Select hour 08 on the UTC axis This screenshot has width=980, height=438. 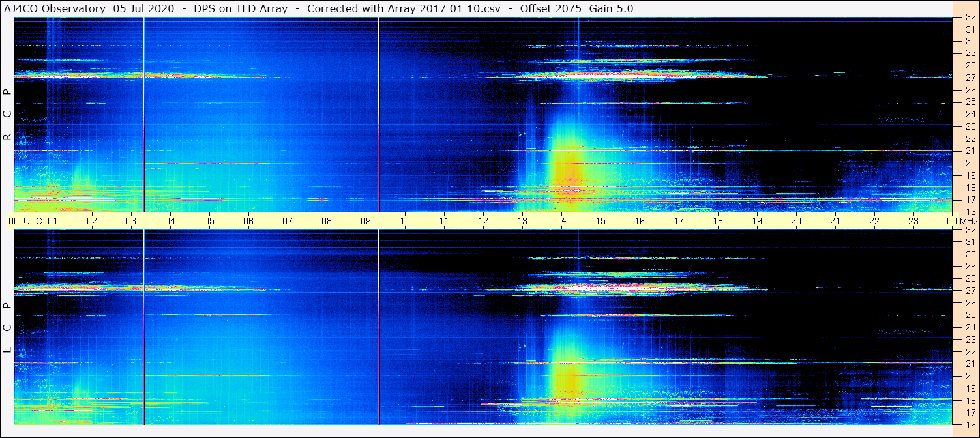pyautogui.click(x=327, y=221)
